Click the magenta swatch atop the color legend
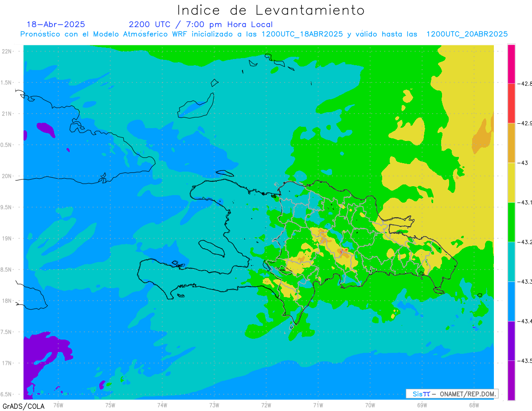The height and width of the screenshot is (411, 532). 511,63
